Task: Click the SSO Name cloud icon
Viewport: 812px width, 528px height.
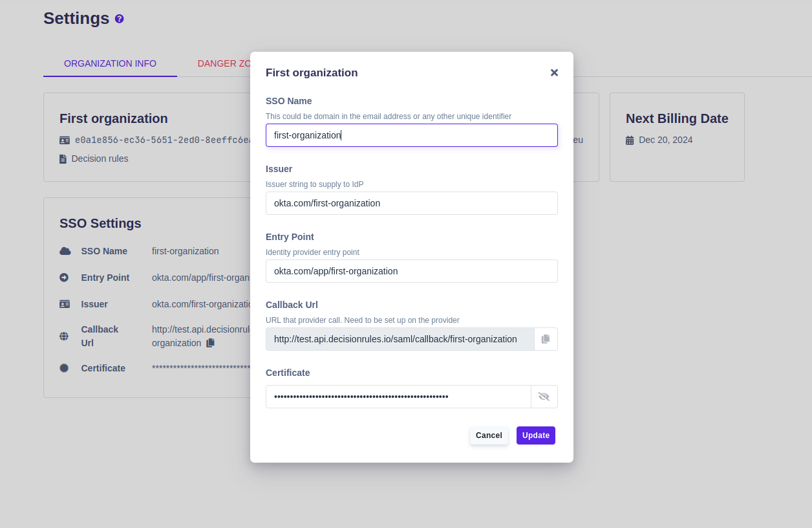Action: (x=65, y=251)
